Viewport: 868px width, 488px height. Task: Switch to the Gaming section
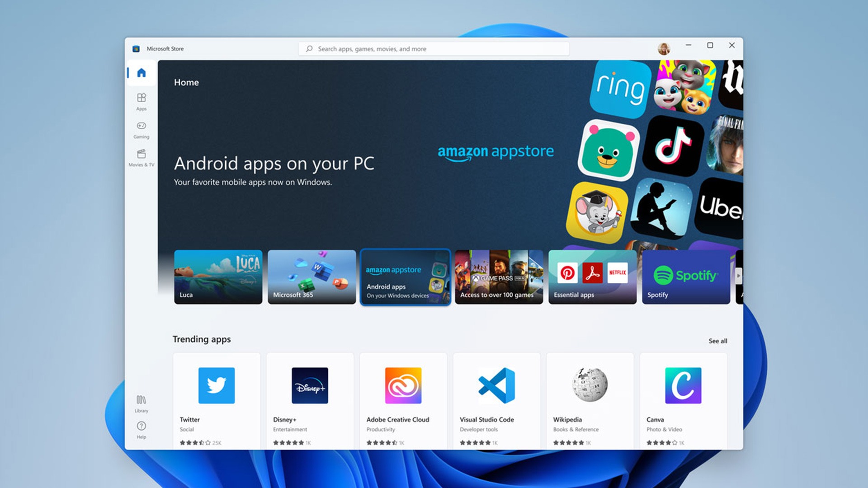point(141,130)
